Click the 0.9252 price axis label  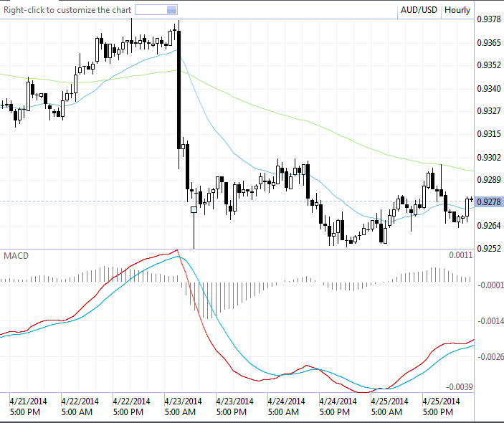tap(489, 249)
